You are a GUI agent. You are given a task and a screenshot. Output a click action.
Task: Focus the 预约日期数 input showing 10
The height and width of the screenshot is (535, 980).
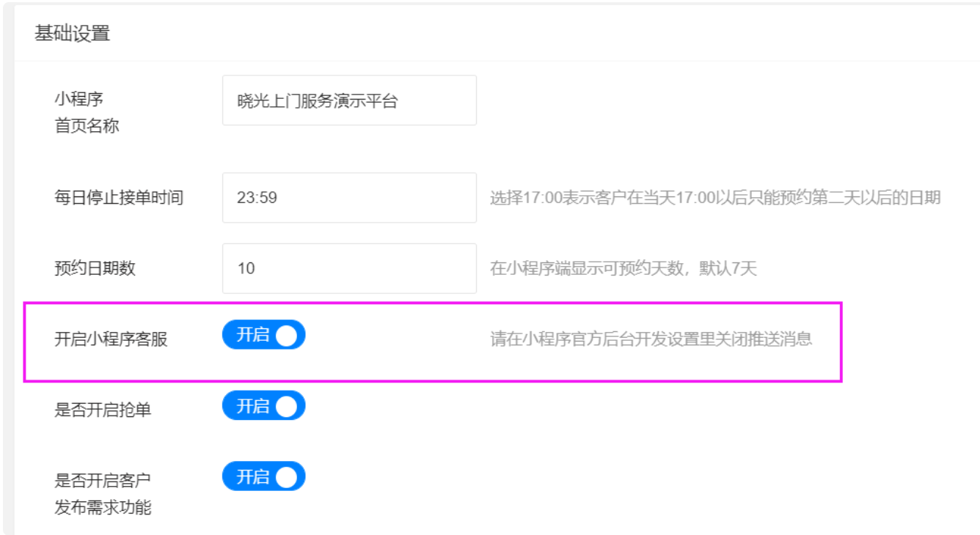(349, 268)
